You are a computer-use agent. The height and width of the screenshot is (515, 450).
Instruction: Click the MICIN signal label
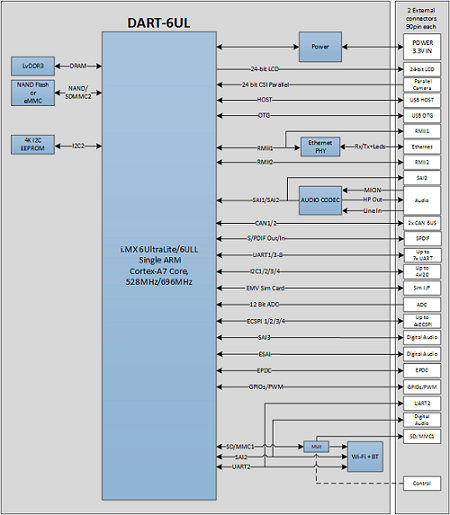click(x=372, y=190)
